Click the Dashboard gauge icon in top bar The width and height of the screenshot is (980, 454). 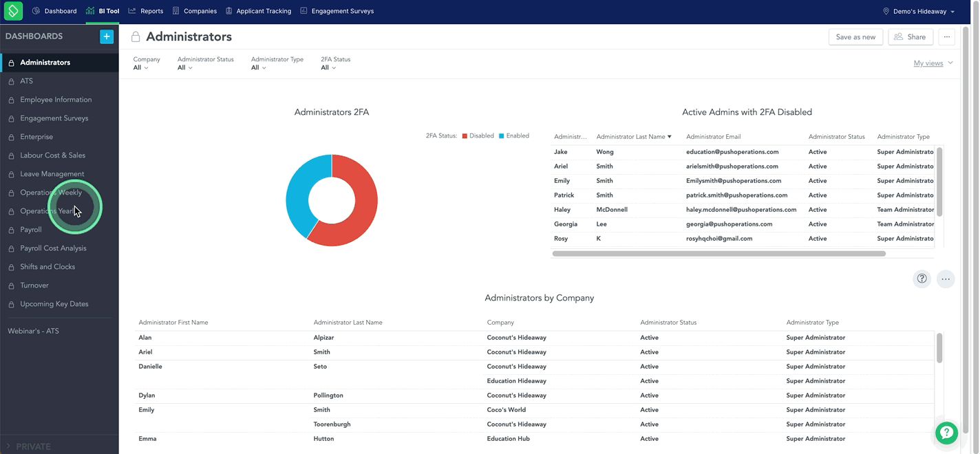tap(36, 11)
